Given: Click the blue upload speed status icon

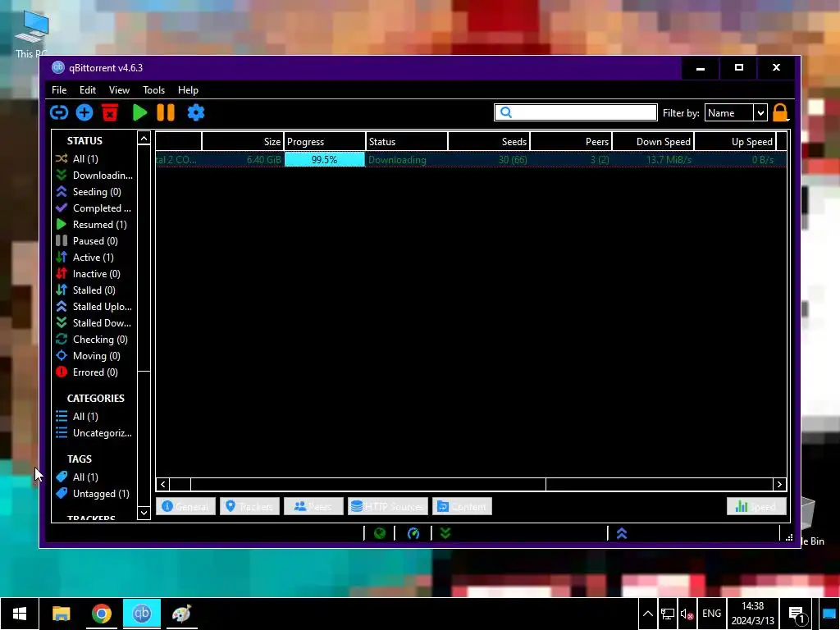Looking at the screenshot, I should [622, 533].
